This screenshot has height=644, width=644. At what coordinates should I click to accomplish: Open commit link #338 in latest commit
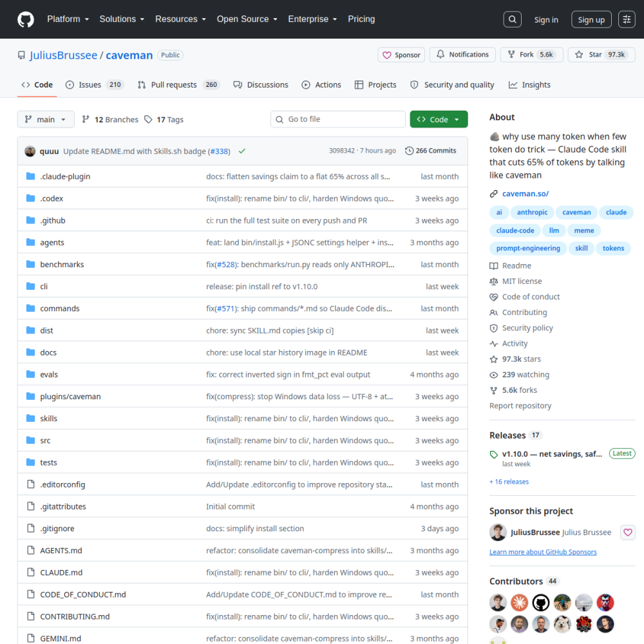(x=220, y=151)
